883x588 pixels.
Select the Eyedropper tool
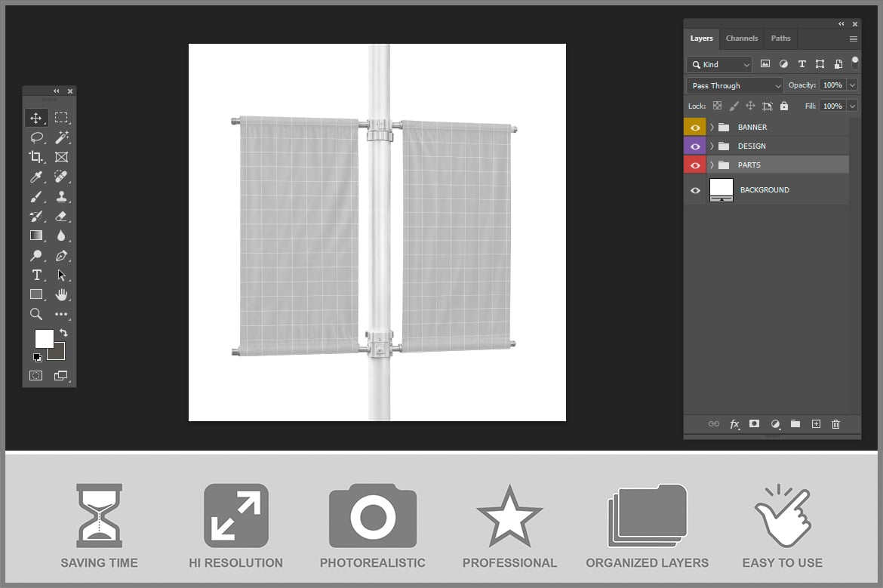(37, 177)
